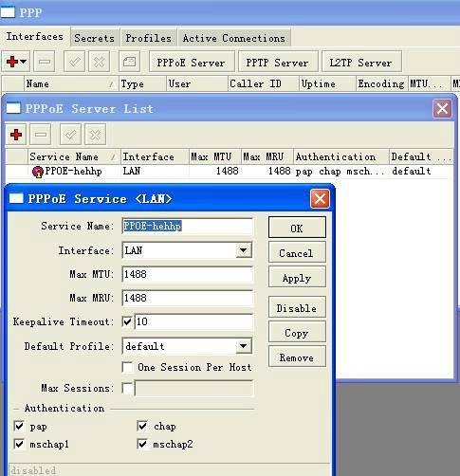
Task: Toggle the Max Sessions checkbox
Action: tap(127, 388)
